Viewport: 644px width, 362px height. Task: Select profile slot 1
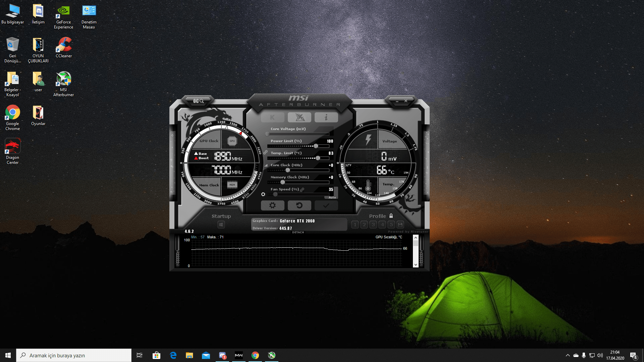click(355, 225)
